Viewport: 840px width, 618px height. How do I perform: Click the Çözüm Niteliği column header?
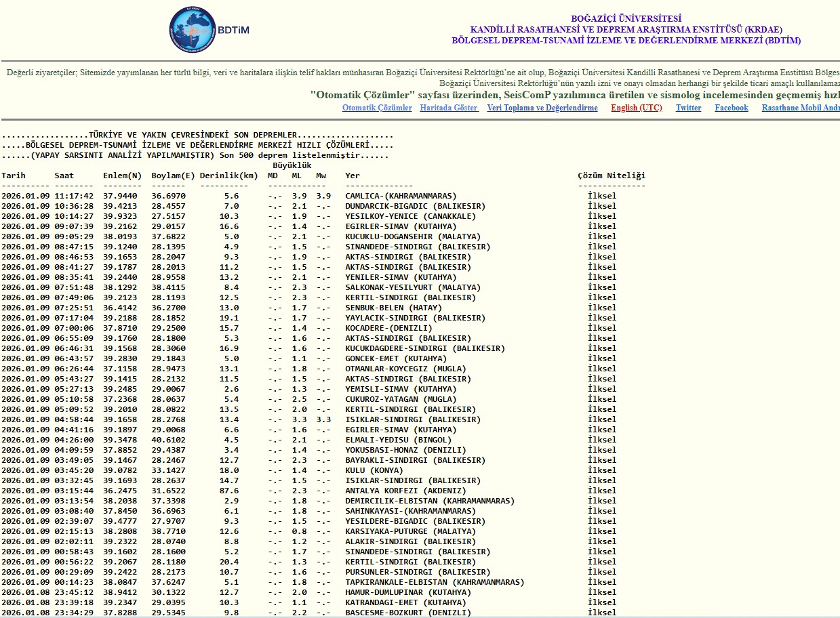(x=612, y=176)
